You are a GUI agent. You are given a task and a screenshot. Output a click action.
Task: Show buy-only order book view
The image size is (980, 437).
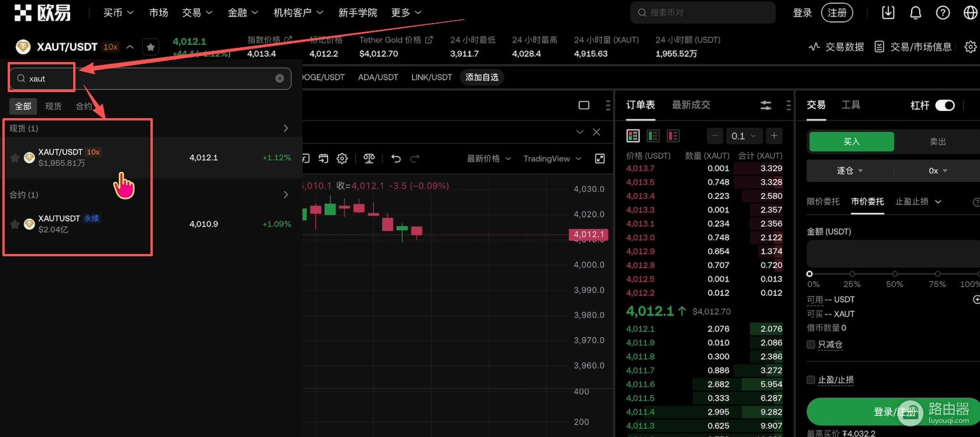point(653,136)
